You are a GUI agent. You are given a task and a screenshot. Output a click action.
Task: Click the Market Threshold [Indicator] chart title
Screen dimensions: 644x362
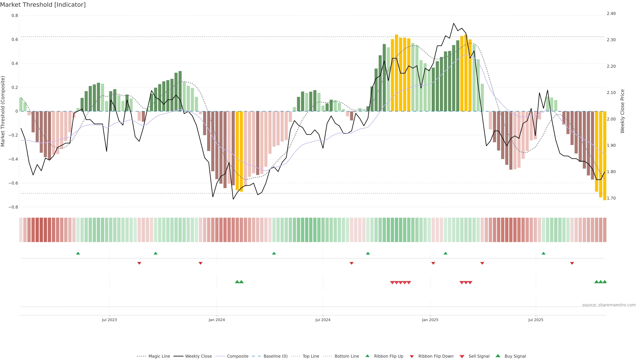tap(43, 5)
